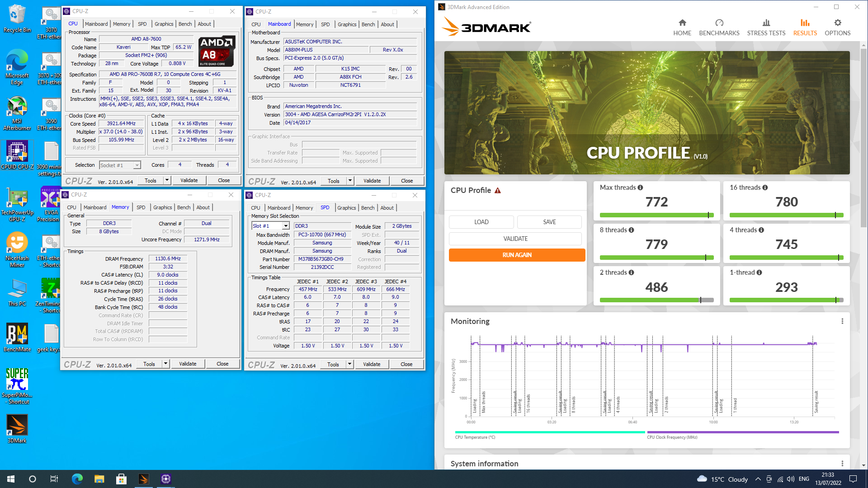Open SPD tab in Memory window

[x=141, y=207]
